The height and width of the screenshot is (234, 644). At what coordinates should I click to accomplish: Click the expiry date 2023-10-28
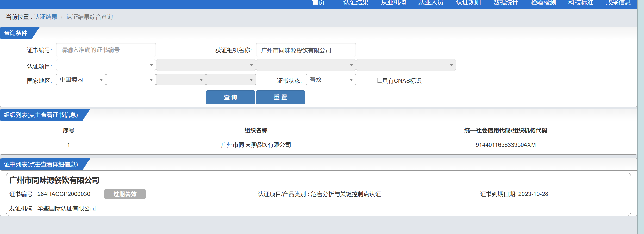coord(533,194)
